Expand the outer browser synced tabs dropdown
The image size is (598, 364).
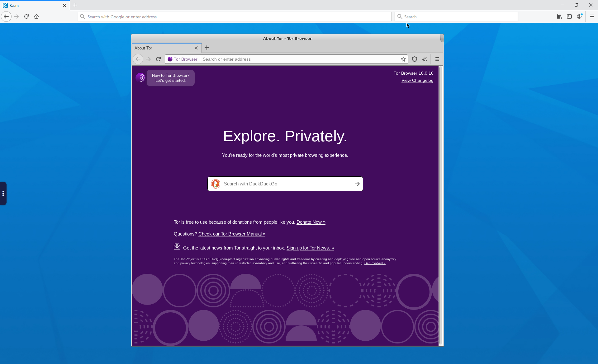click(569, 16)
